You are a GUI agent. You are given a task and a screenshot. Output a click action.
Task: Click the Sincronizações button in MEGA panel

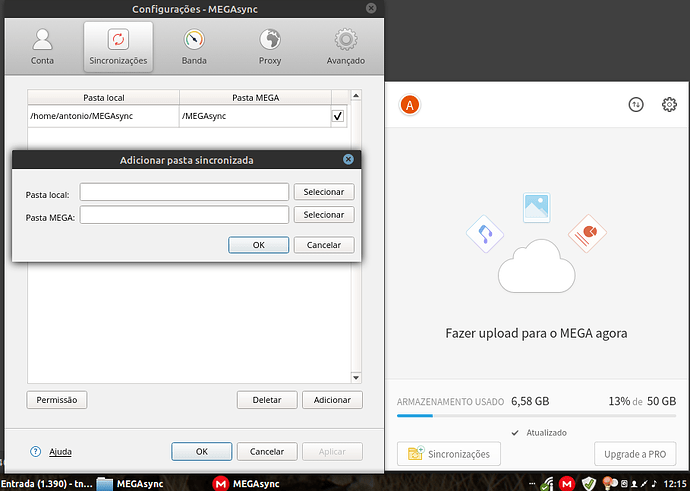tap(449, 454)
